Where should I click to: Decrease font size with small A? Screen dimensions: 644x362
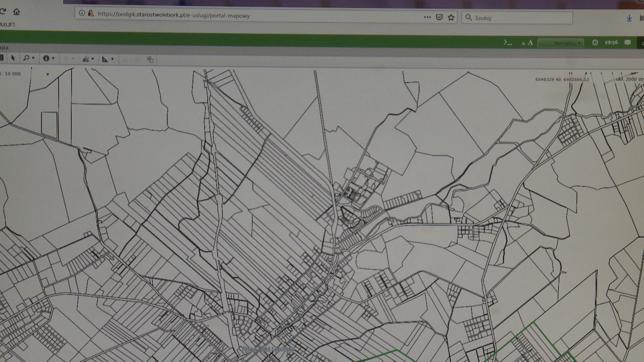pos(523,43)
